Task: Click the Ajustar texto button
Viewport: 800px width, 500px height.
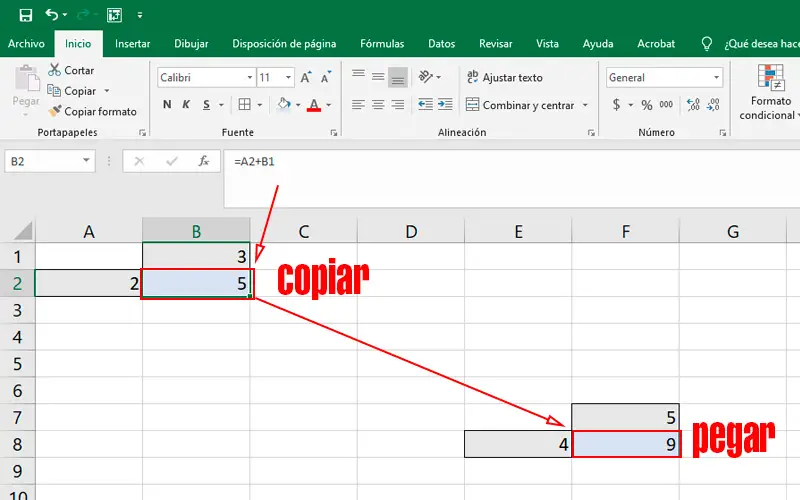Action: coord(505,78)
